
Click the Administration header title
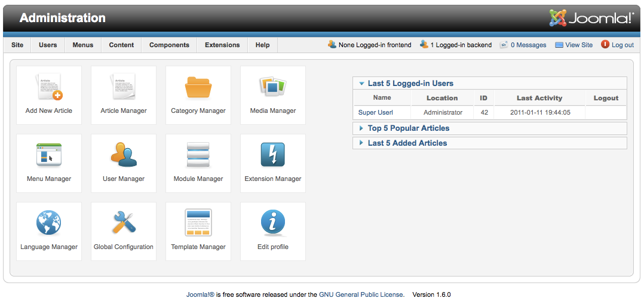[62, 18]
